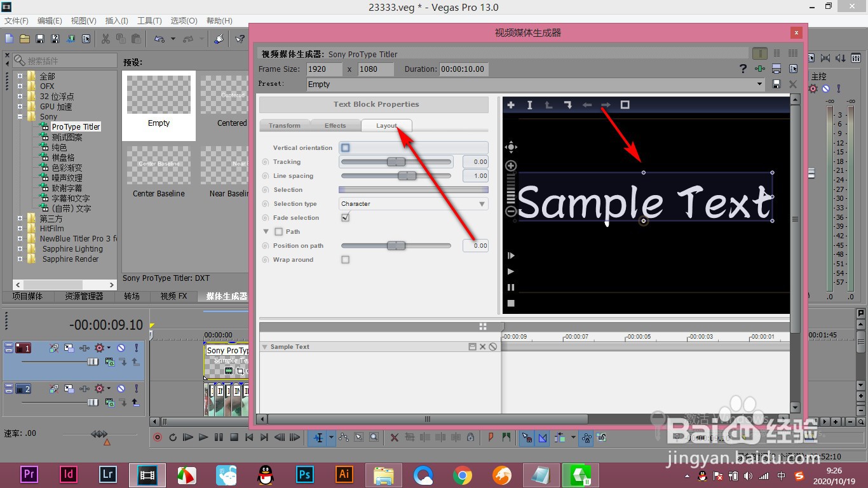Switch to the Transform tab

point(284,126)
